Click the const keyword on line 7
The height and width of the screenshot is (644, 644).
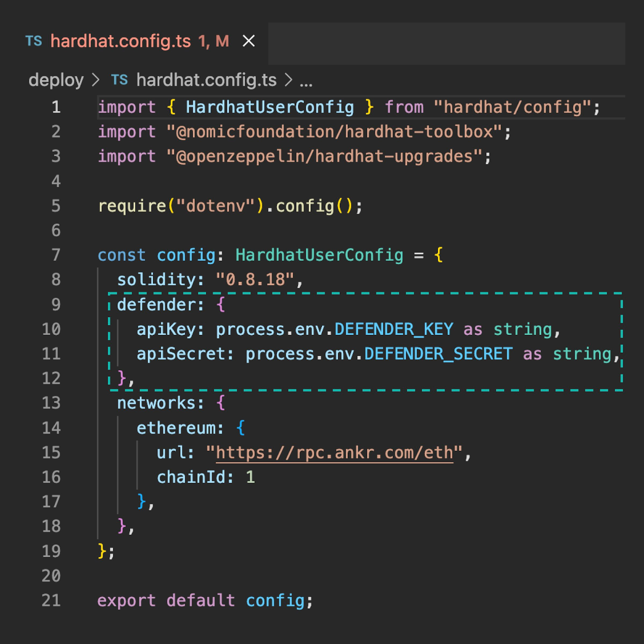pyautogui.click(x=122, y=256)
